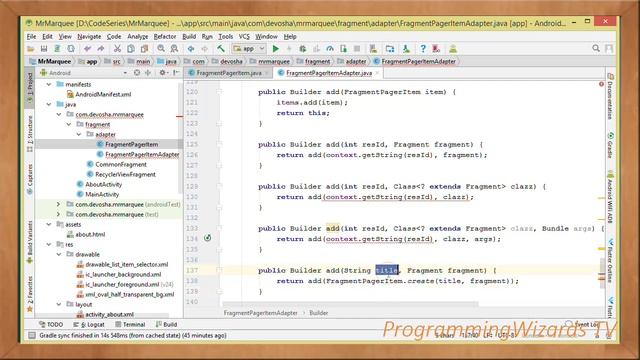Open the app run configuration dropdown
The height and width of the screenshot is (360, 640).
coord(249,49)
